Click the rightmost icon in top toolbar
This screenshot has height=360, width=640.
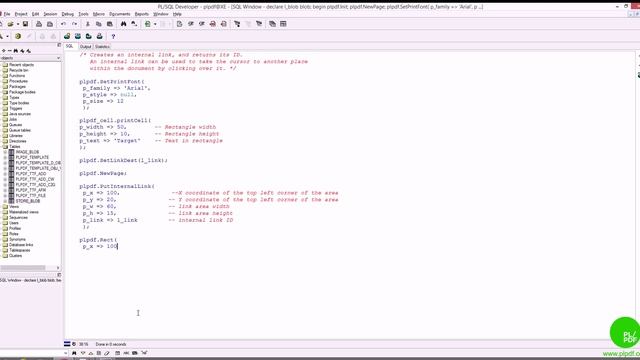coord(283,24)
